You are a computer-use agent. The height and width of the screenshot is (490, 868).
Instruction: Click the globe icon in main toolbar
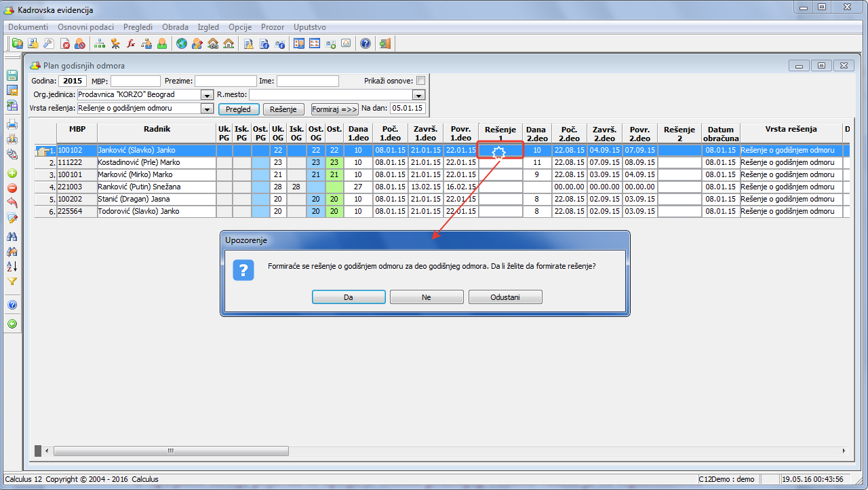[x=182, y=43]
